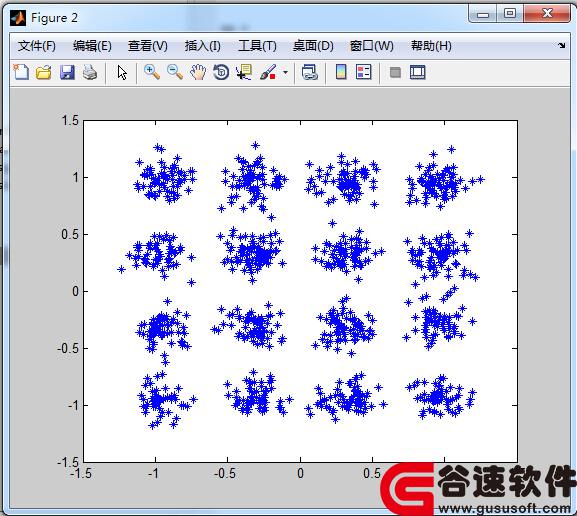Screen dimensions: 577x516
Task: Select the Edit Plot arrow tool
Action: (122, 73)
